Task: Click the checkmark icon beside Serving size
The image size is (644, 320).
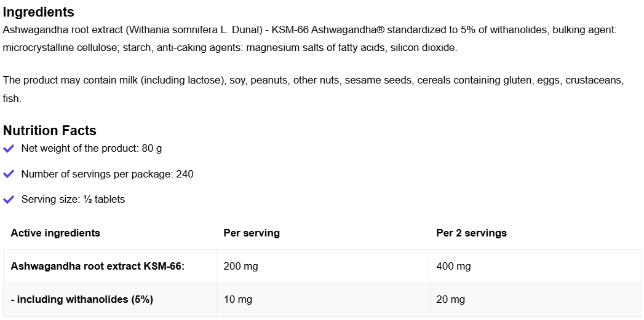Action: coord(9,200)
